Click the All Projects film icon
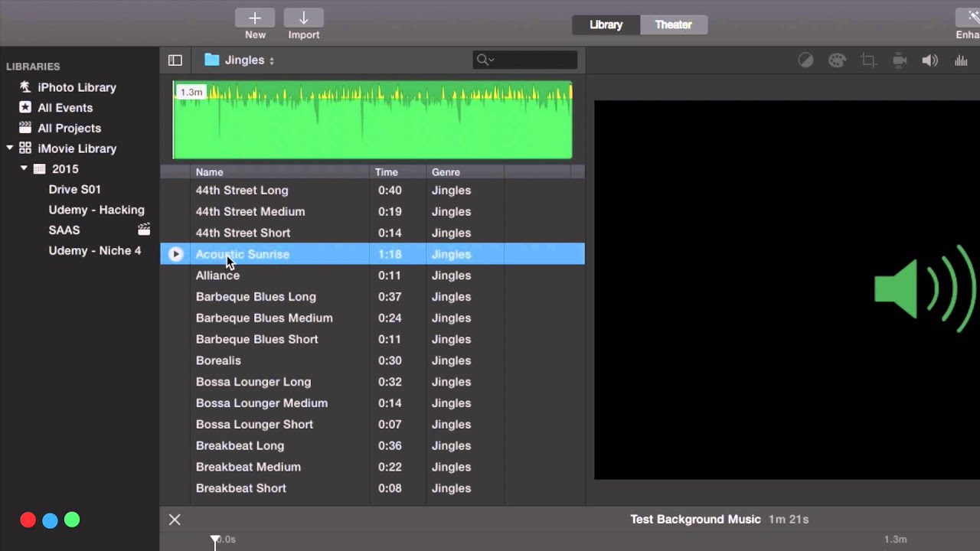The image size is (980, 551). [25, 127]
